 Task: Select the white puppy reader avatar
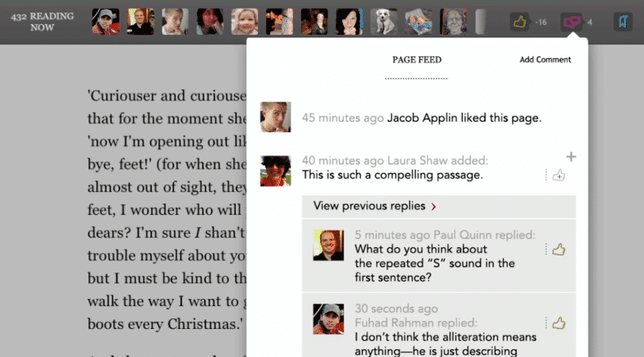(384, 21)
